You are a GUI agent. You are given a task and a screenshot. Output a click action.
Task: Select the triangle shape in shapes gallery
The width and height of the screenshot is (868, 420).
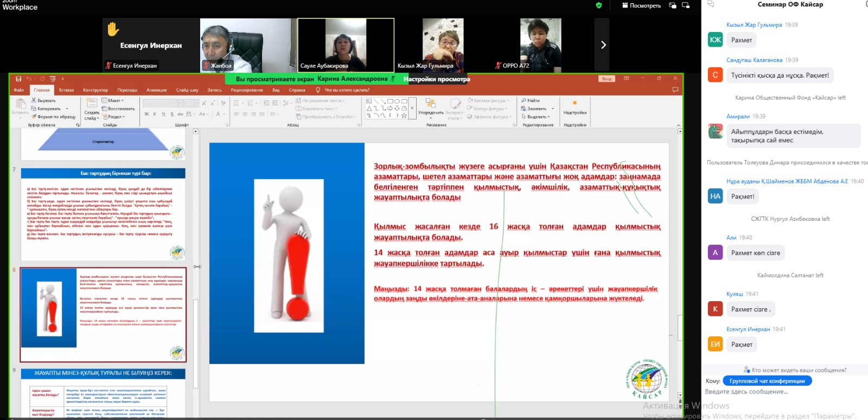[369, 109]
